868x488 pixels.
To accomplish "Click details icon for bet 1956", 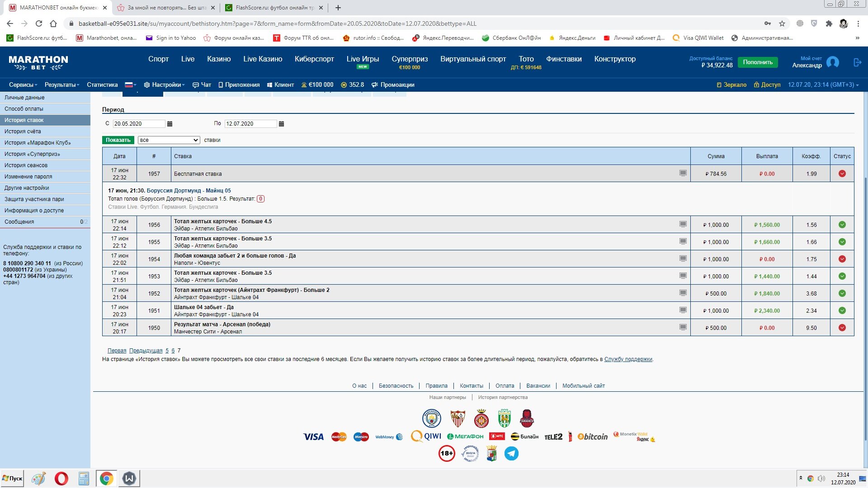I will pyautogui.click(x=683, y=224).
